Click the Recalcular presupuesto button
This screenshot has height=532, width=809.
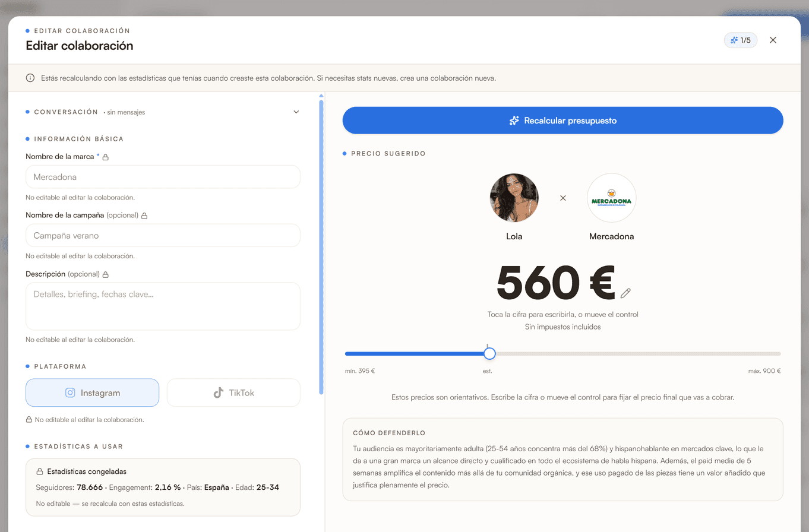click(x=562, y=121)
